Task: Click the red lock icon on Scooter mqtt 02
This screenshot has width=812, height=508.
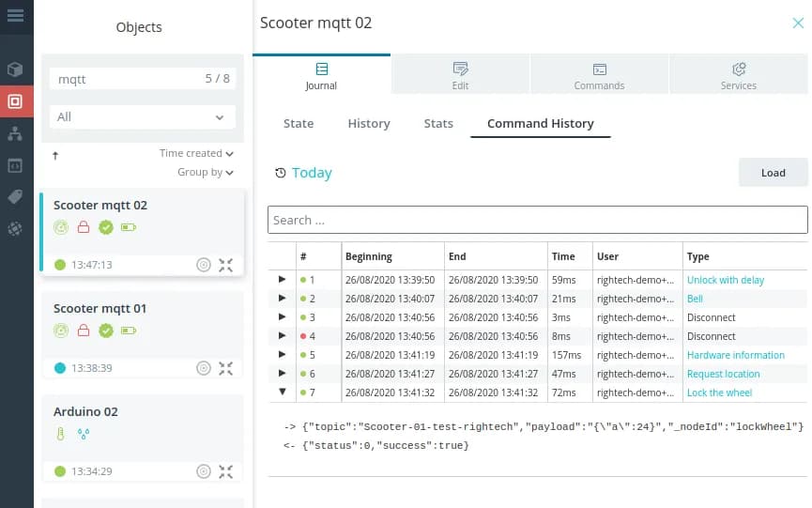Action: click(x=84, y=227)
